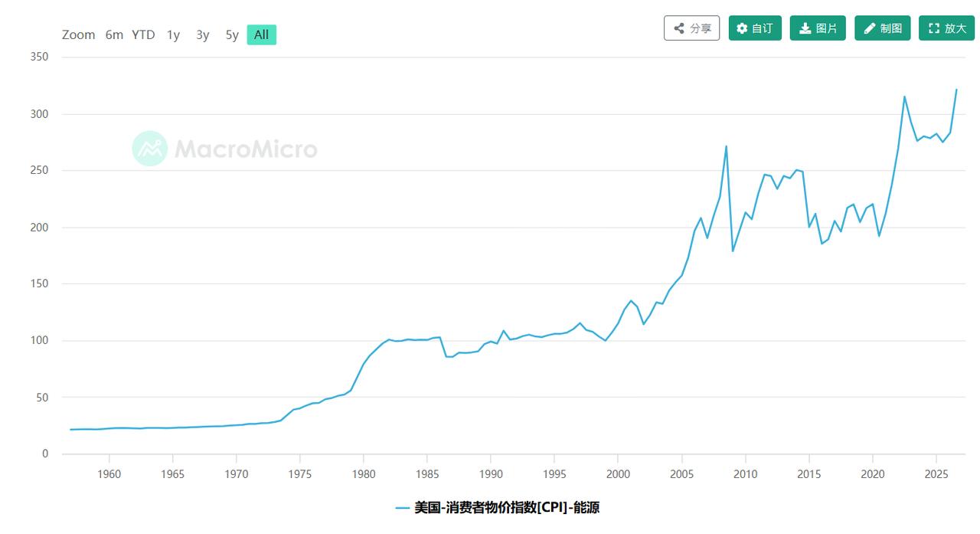Click the 200 y-axis label

click(39, 228)
